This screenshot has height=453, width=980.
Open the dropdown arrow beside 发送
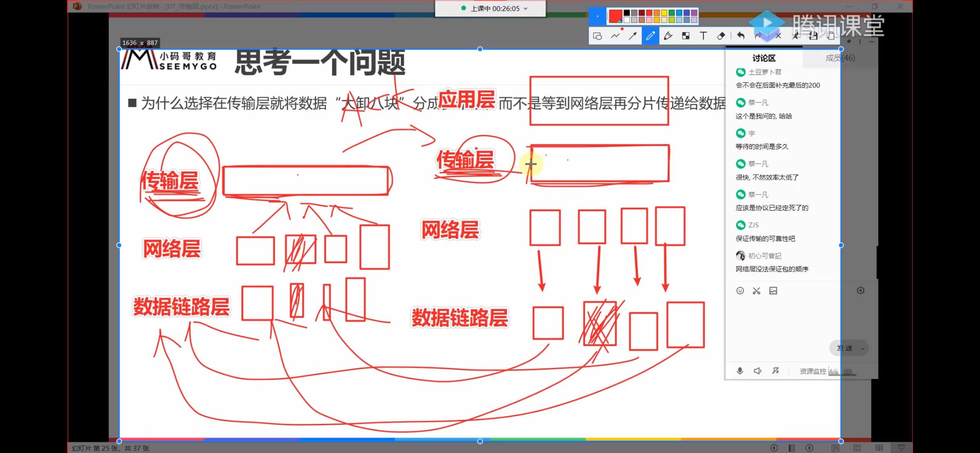coord(862,349)
